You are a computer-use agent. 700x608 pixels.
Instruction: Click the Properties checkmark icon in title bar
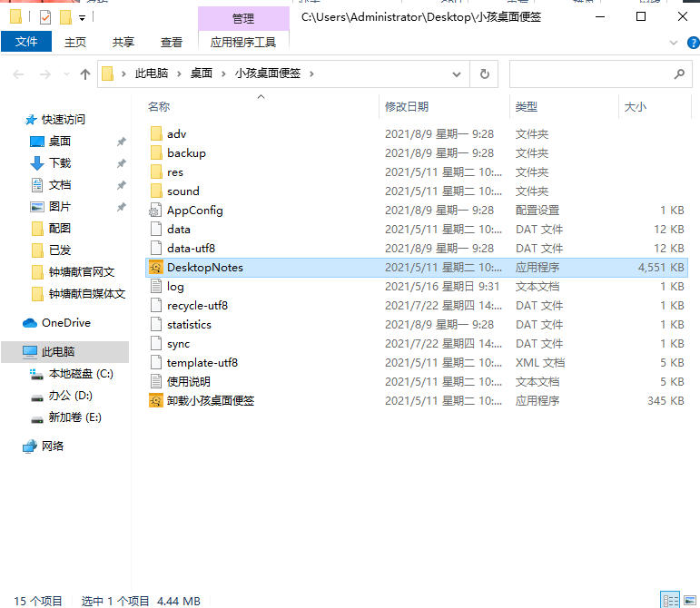tap(45, 17)
